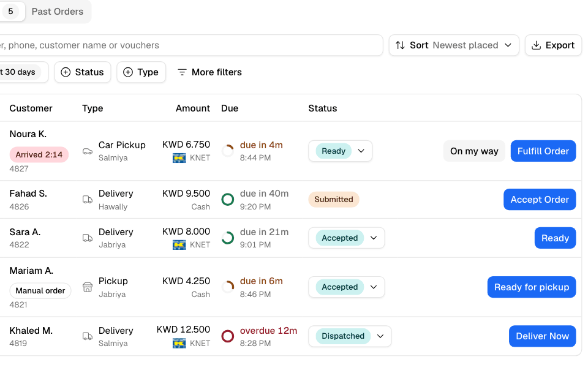The width and height of the screenshot is (588, 392).
Task: Open Accepted status dropdown for Mariam A.
Action: click(x=347, y=287)
